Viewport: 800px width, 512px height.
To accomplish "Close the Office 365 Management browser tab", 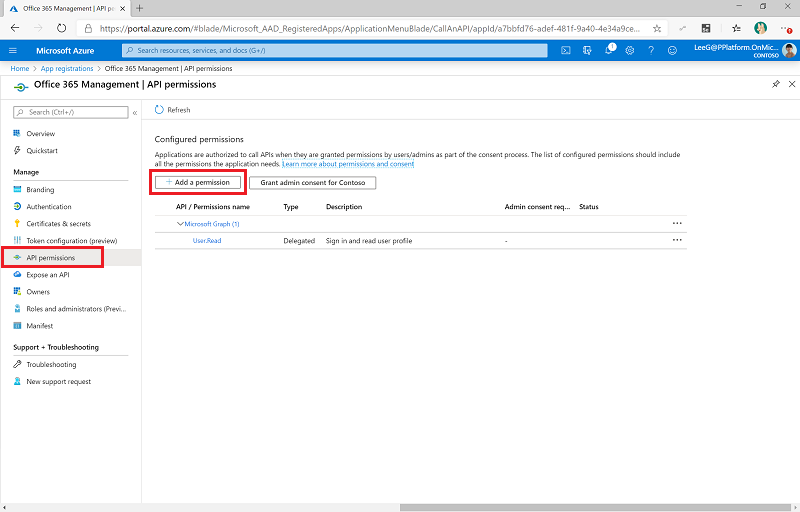I will click(x=122, y=9).
